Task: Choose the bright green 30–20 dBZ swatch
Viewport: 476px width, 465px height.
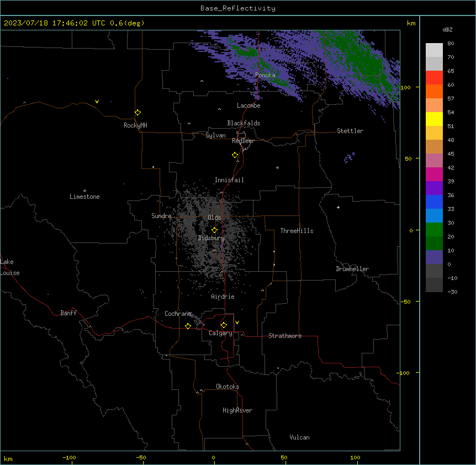Action: (434, 230)
